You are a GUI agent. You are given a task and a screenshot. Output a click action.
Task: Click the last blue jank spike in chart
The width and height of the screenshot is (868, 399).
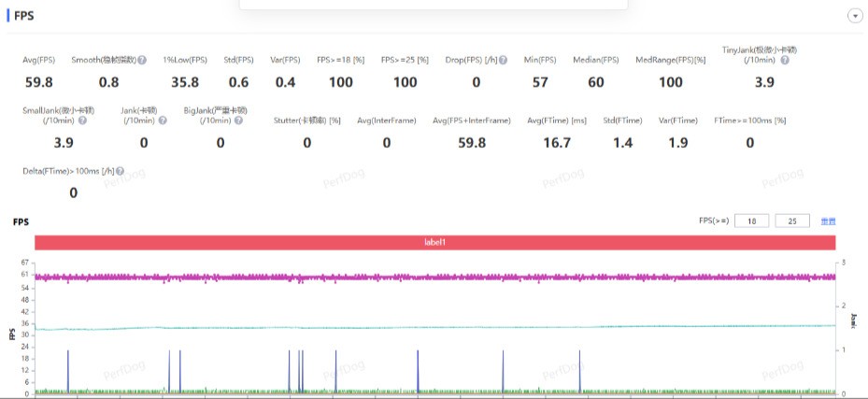tap(579, 370)
